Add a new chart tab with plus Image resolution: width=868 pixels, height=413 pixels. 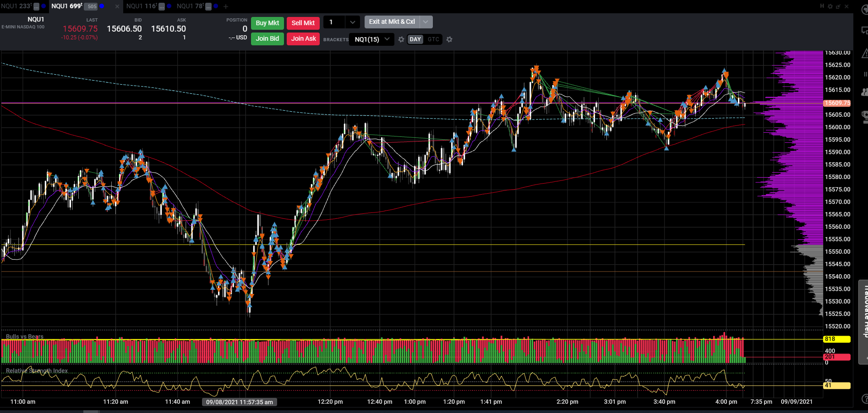coord(225,6)
